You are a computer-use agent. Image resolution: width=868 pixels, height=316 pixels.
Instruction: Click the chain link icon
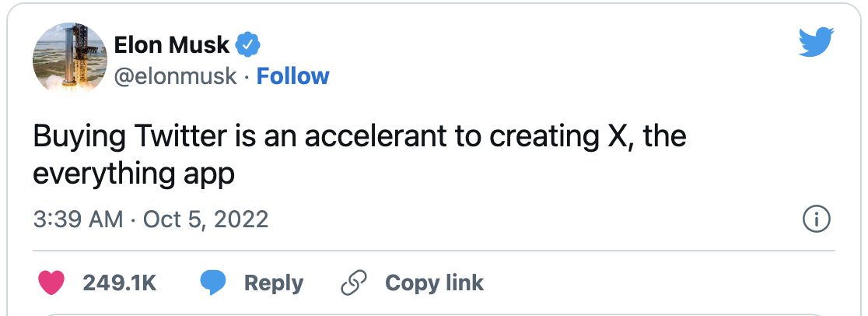(x=354, y=283)
